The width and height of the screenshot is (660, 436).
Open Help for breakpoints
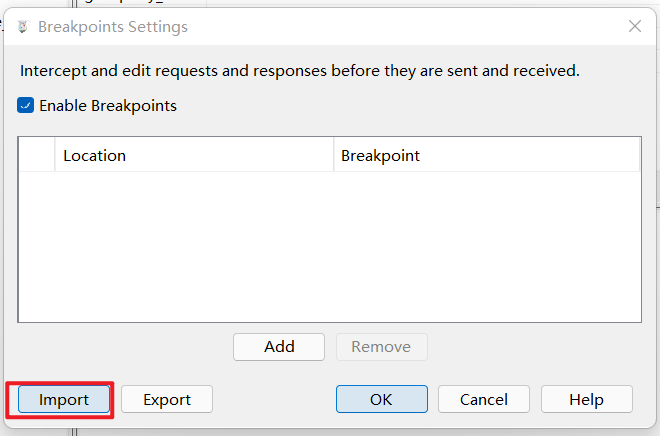[x=586, y=399]
